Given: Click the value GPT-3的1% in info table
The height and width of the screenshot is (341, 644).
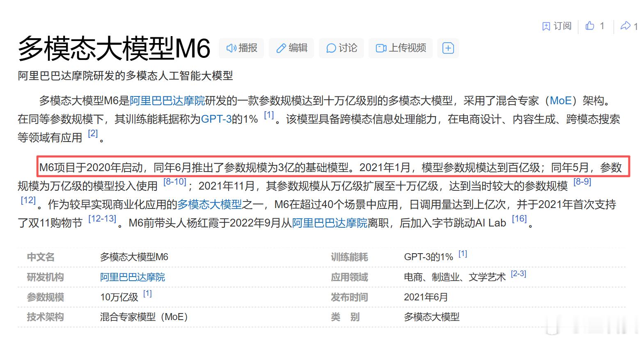Looking at the screenshot, I should [x=429, y=257].
